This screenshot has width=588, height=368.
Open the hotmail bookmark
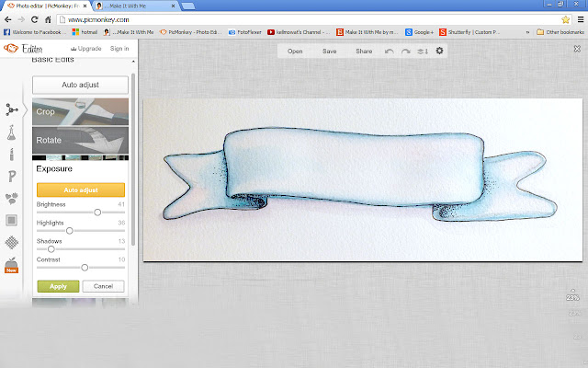[85, 32]
